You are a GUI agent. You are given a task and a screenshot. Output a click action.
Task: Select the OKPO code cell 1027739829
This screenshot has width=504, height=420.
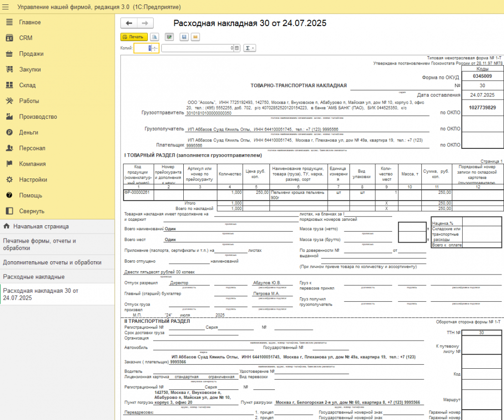(x=482, y=107)
